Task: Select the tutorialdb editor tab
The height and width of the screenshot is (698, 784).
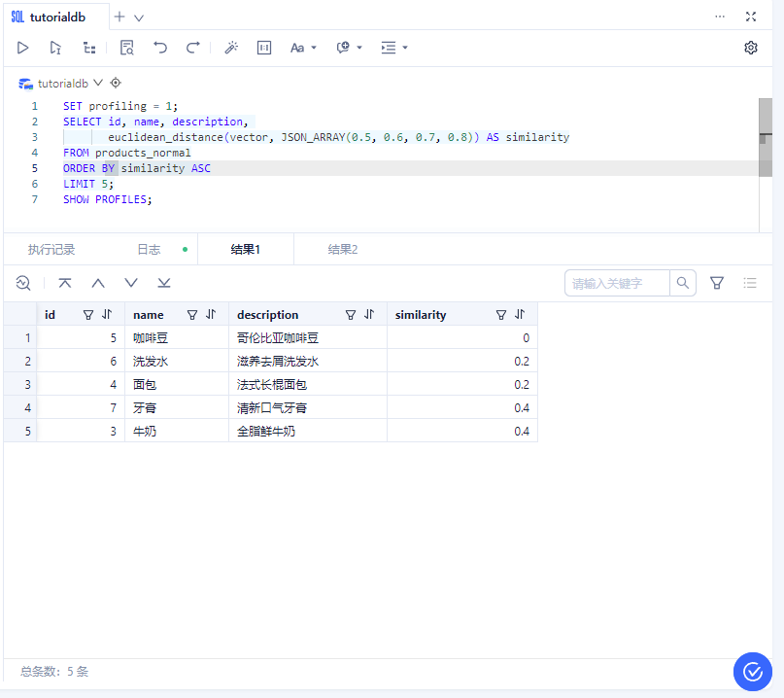Action: click(56, 17)
